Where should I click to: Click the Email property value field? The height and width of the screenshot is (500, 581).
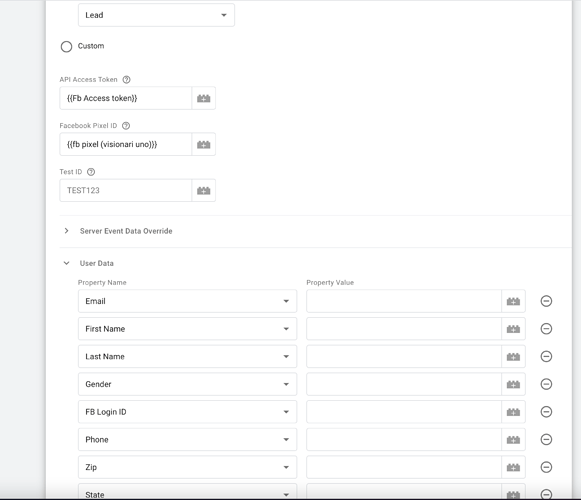tap(404, 301)
